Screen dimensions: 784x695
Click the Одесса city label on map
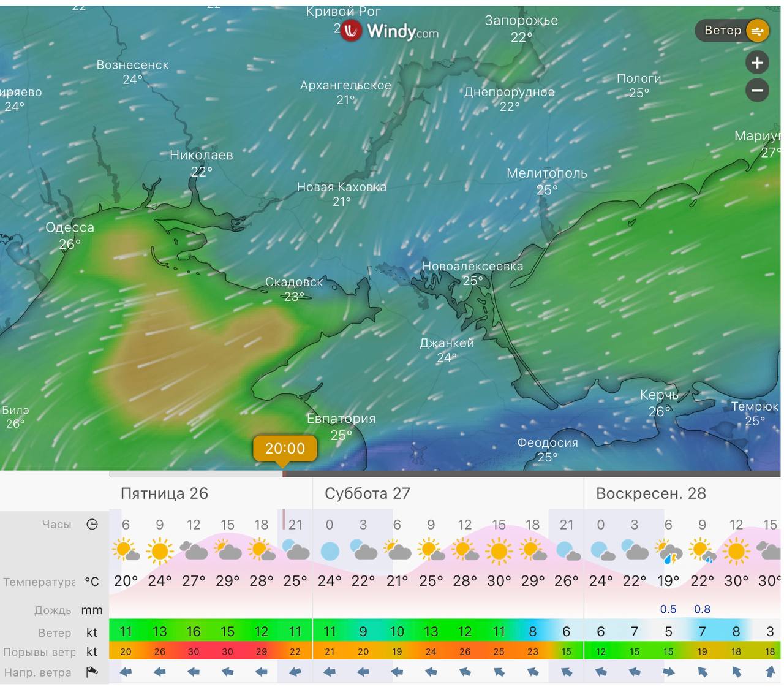click(x=70, y=227)
